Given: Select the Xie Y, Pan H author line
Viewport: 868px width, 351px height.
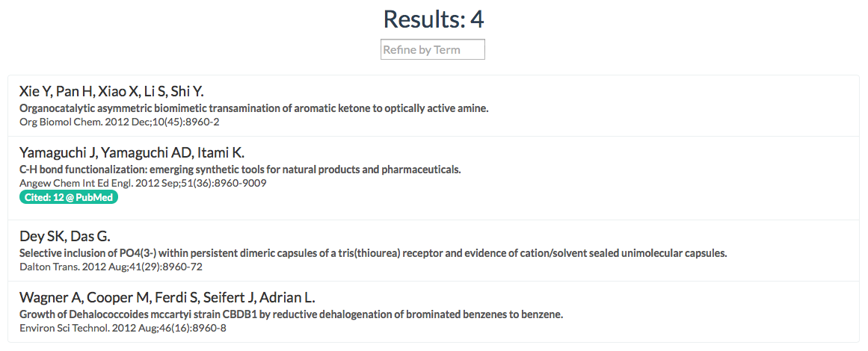Looking at the screenshot, I should coord(111,92).
